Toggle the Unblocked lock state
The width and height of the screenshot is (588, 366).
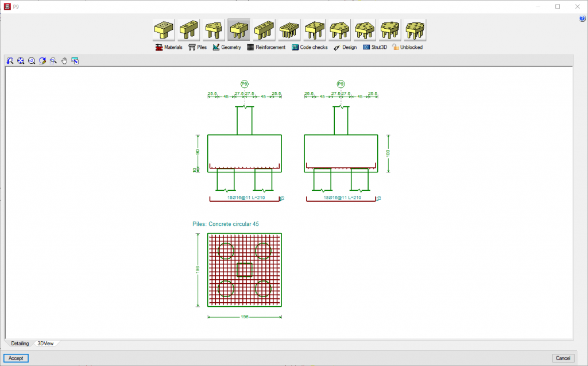pos(407,47)
